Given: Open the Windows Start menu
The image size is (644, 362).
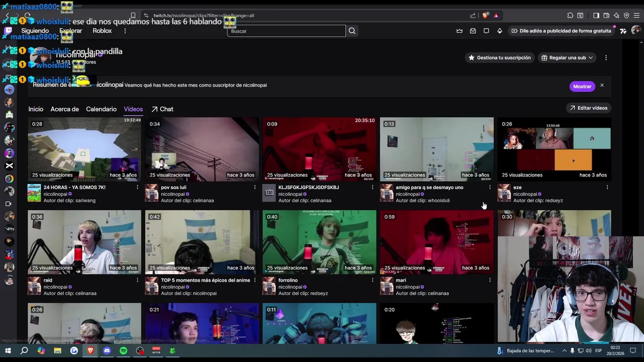Looking at the screenshot, I should [x=8, y=350].
